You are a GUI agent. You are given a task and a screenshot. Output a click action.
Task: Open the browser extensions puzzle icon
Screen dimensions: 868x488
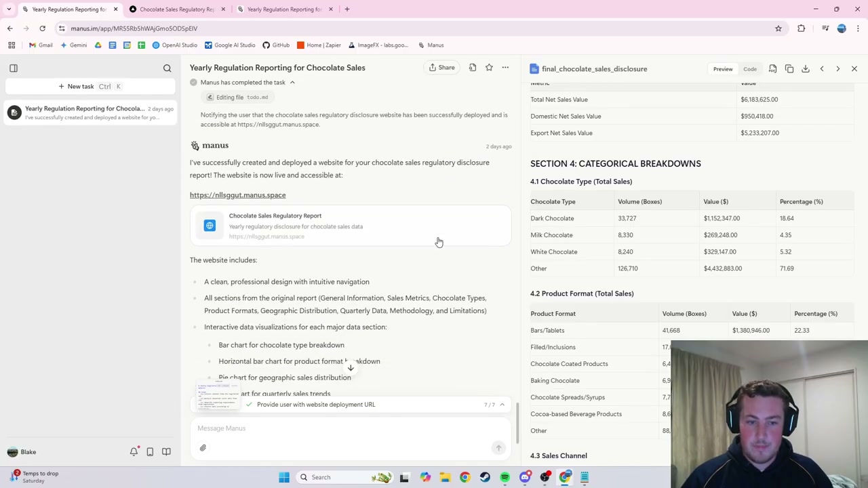point(802,28)
